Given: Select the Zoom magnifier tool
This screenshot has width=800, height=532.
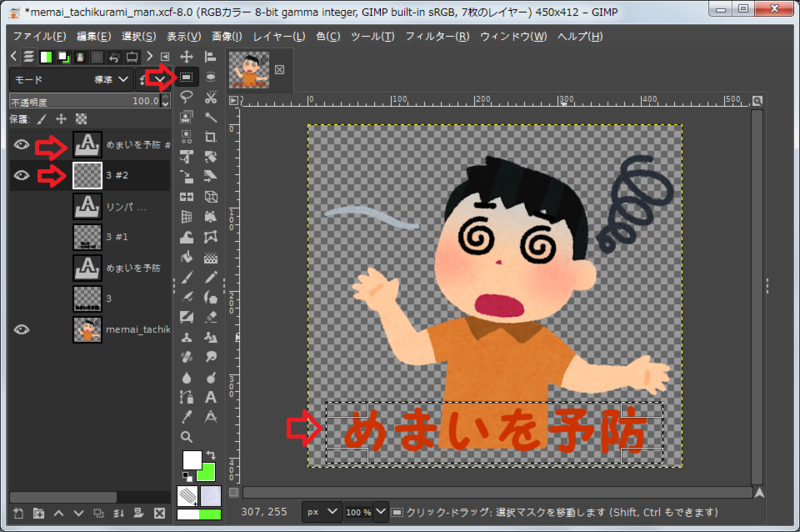Looking at the screenshot, I should tap(187, 437).
